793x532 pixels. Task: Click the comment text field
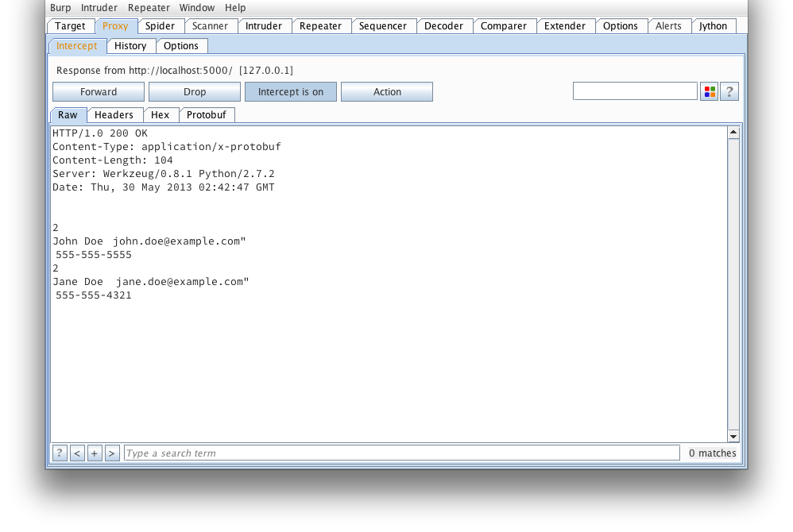(634, 92)
